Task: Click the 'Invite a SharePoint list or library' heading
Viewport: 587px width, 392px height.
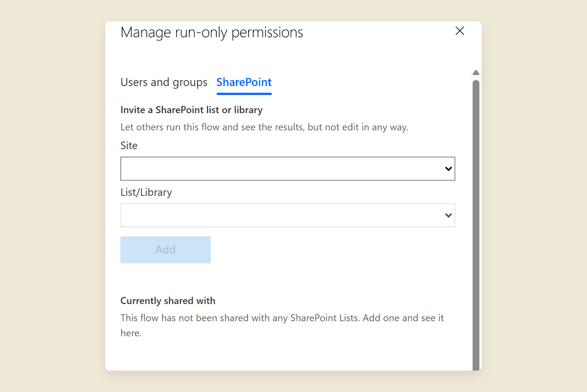Action: [192, 110]
